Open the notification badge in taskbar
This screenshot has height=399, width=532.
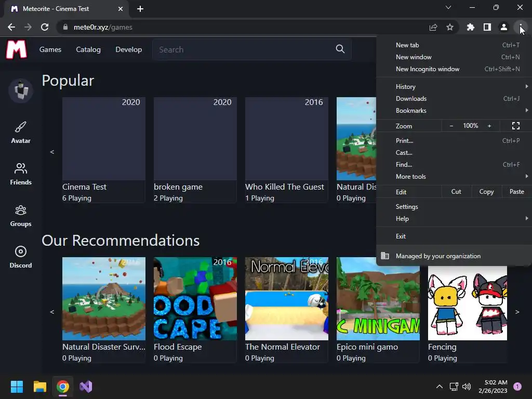(x=517, y=387)
